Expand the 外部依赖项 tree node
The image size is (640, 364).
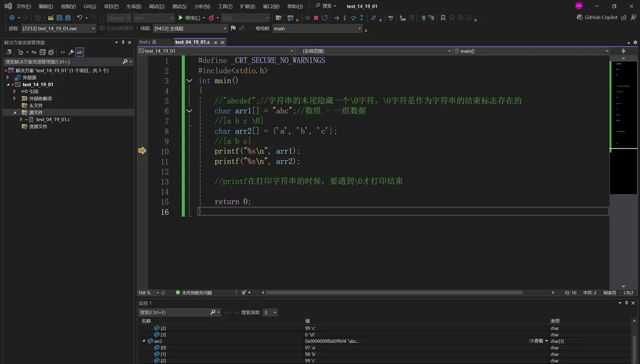click(14, 98)
